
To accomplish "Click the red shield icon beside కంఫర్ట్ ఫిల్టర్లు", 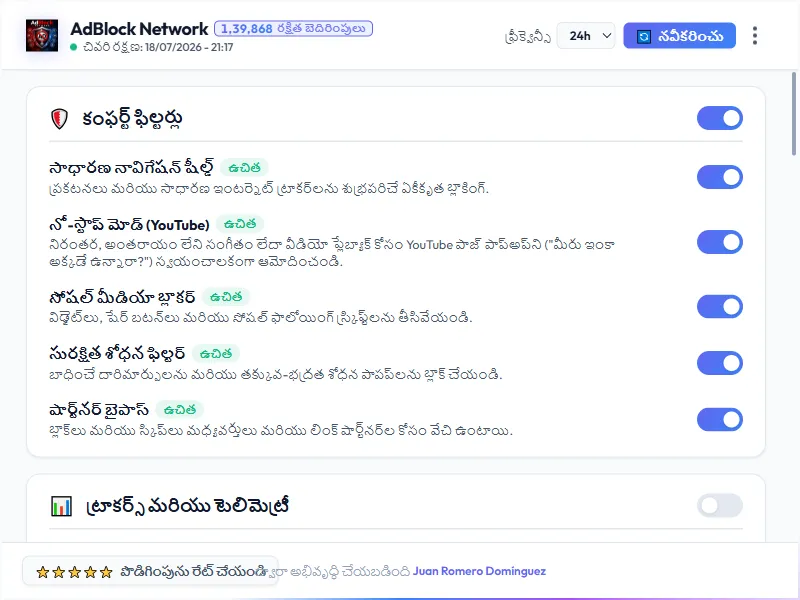I will [x=60, y=118].
